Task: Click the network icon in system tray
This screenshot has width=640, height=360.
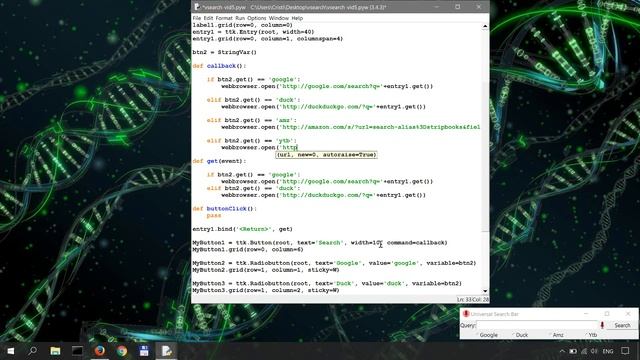Action: coord(584,351)
